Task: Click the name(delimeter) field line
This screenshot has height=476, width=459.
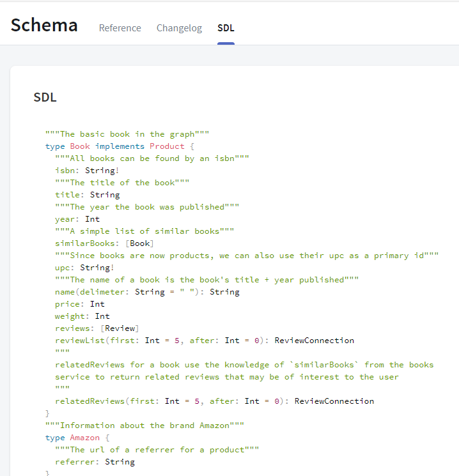Action: pyautogui.click(x=147, y=292)
